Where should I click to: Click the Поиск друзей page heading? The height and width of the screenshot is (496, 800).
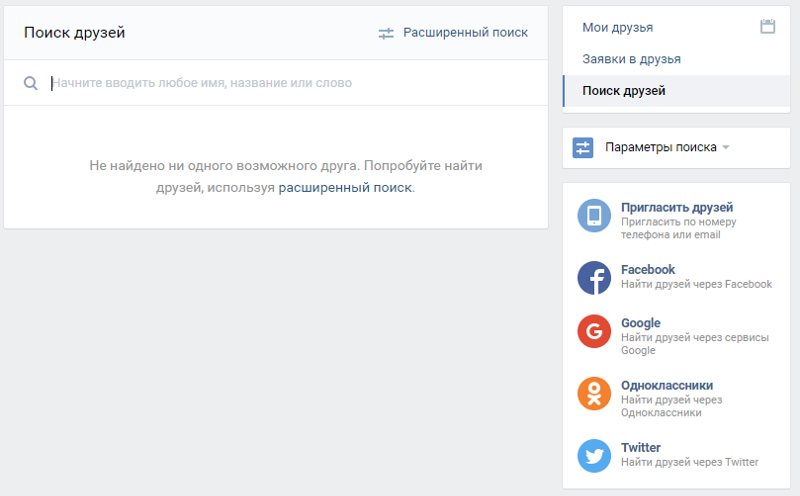[74, 33]
